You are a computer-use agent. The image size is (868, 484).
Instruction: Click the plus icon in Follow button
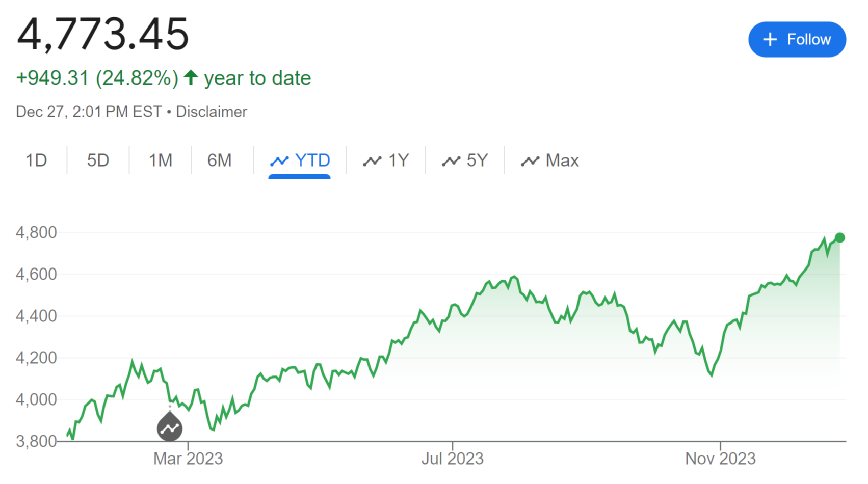pyautogui.click(x=770, y=40)
